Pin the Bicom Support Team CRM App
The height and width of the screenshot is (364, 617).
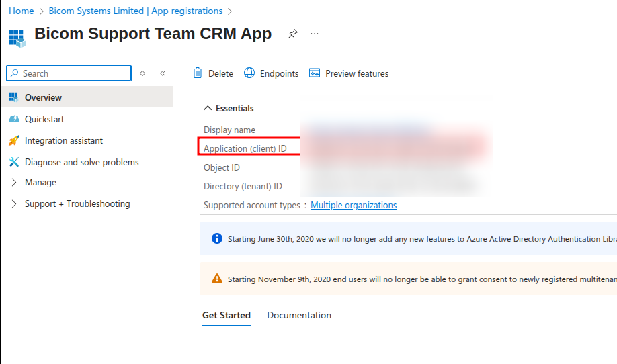(293, 34)
